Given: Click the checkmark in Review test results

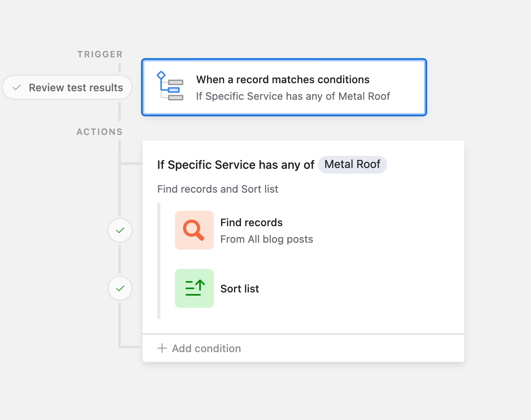Looking at the screenshot, I should 17,87.
